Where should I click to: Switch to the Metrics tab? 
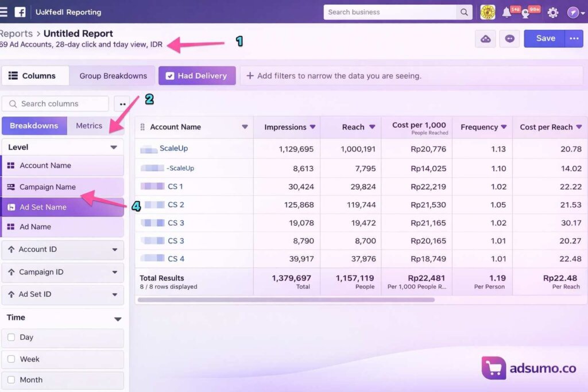(89, 126)
